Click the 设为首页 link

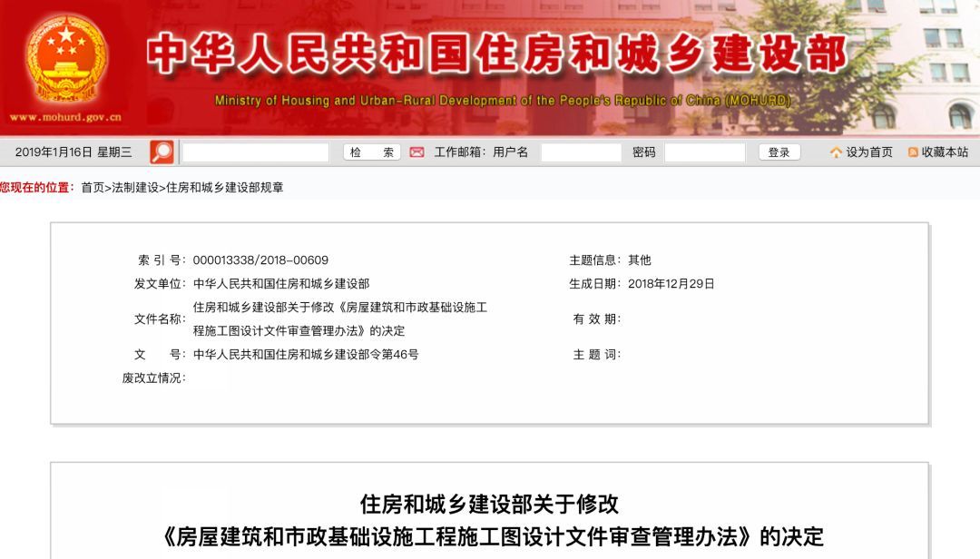coord(868,152)
